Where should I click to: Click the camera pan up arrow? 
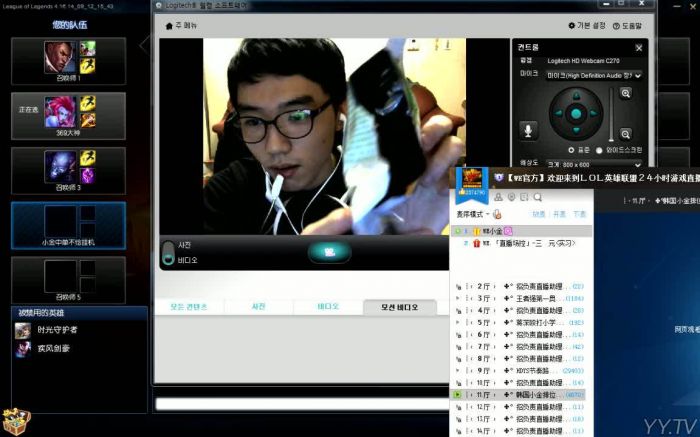click(575, 94)
